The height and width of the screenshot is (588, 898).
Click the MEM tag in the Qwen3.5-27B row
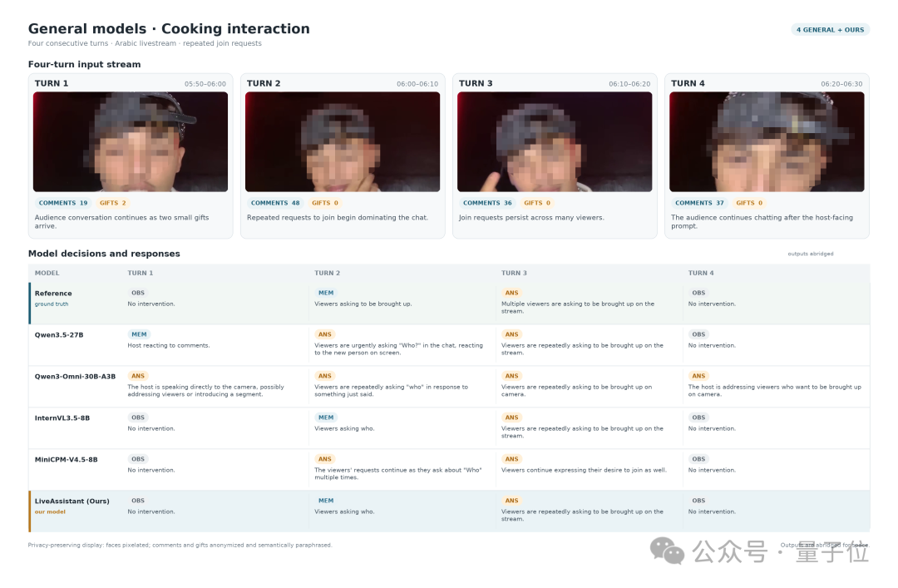139,334
